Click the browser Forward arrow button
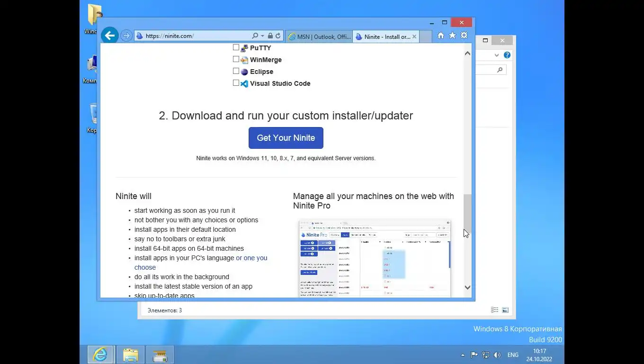Screen dimensions: 644x364 tap(126, 36)
